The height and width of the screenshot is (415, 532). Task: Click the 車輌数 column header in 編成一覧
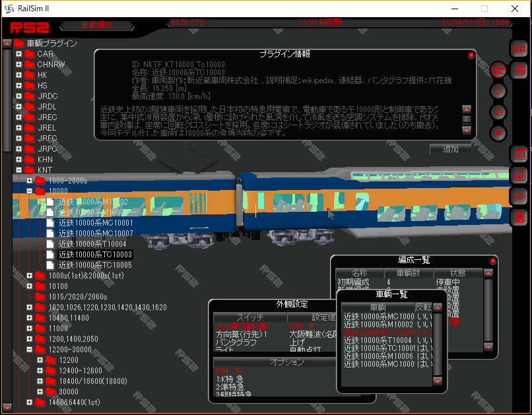tap(409, 273)
